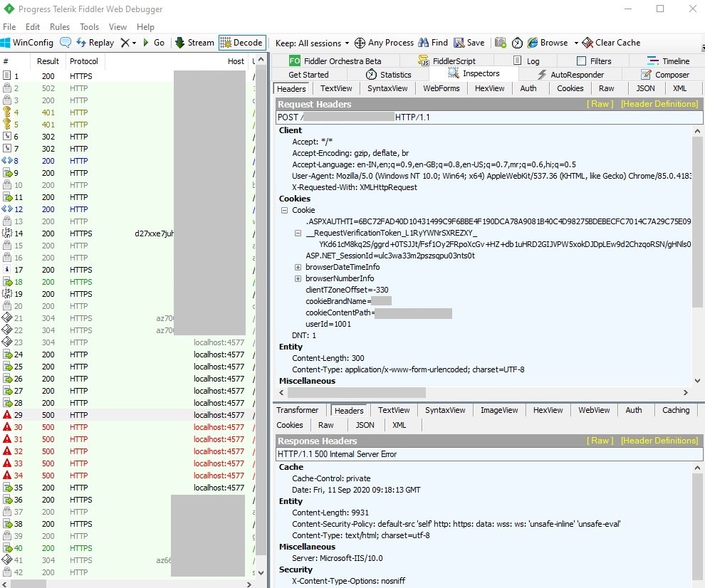Select session 8 tunnel arrows icon
This screenshot has height=588, width=705.
tap(6, 160)
